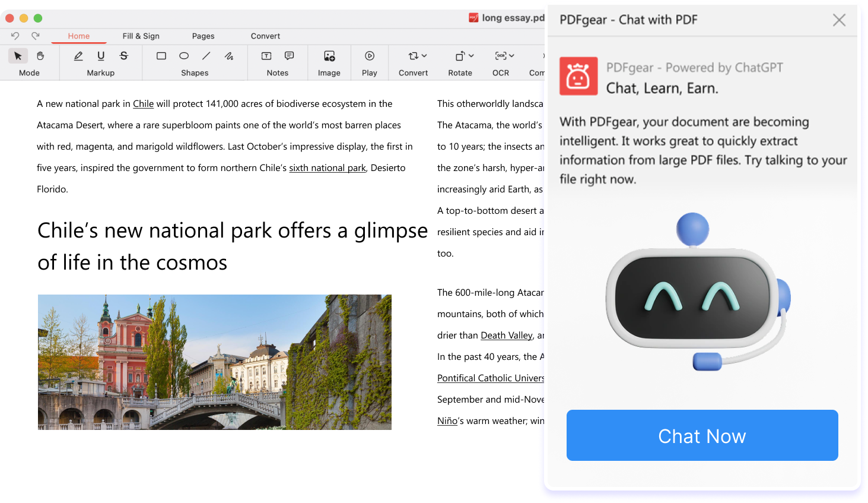Viewport: 868px width, 503px height.
Task: Switch to the Fill & Sign tab
Action: coord(141,36)
